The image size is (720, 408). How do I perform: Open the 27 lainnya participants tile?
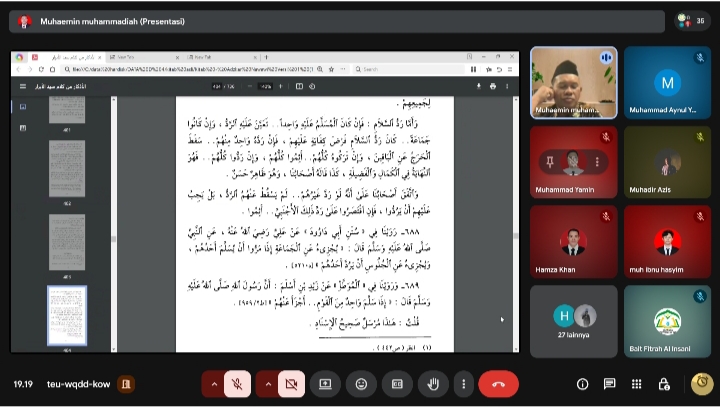click(574, 321)
